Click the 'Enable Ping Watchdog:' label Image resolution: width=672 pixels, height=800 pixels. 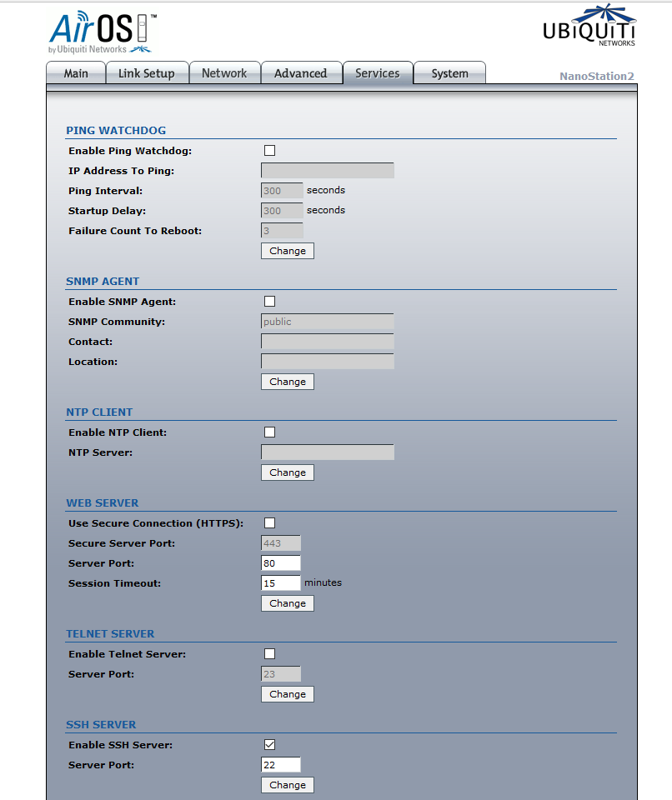point(130,151)
